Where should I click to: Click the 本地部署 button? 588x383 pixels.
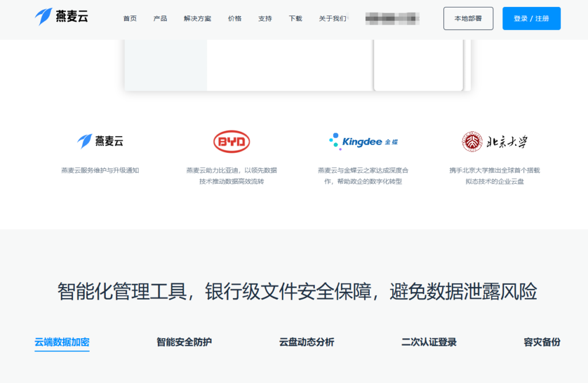pyautogui.click(x=468, y=18)
